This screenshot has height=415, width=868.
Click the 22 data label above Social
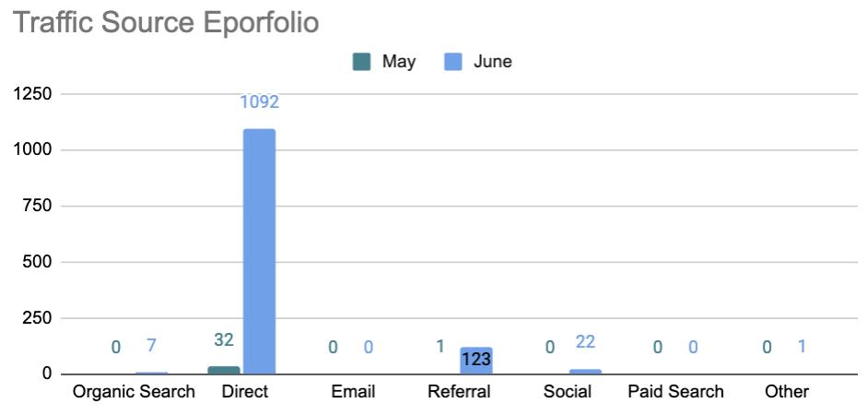[x=585, y=341]
